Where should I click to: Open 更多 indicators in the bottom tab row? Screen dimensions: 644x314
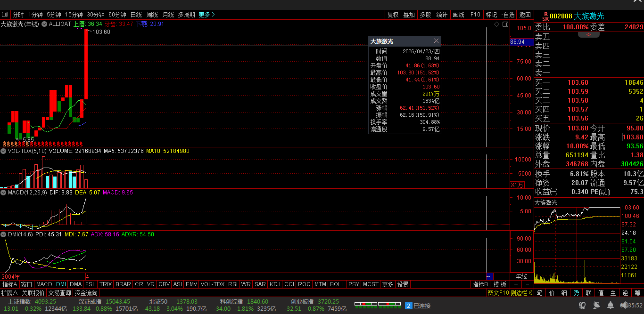[x=388, y=284]
